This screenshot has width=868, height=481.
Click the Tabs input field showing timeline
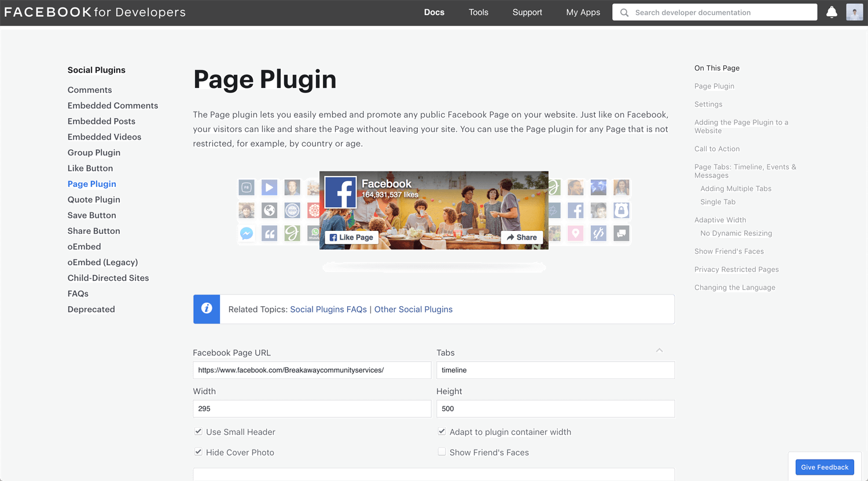coord(556,370)
